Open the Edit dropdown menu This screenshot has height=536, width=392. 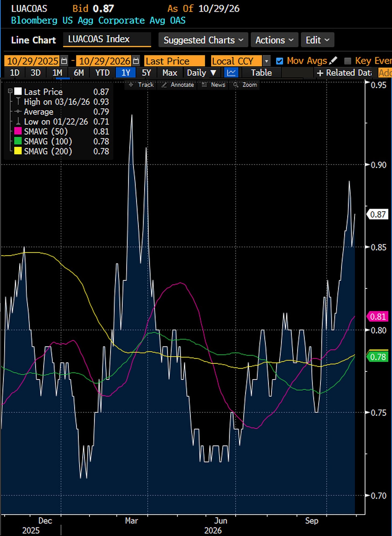(x=317, y=40)
